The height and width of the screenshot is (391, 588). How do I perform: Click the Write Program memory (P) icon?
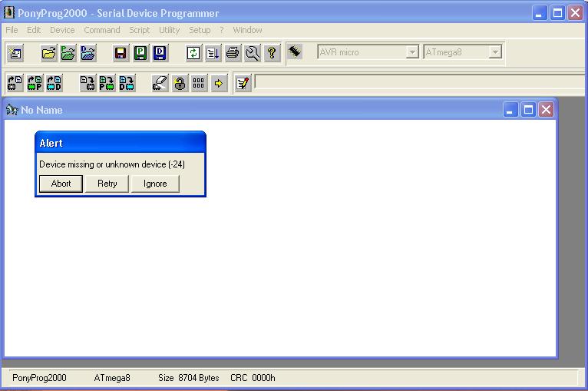[107, 83]
